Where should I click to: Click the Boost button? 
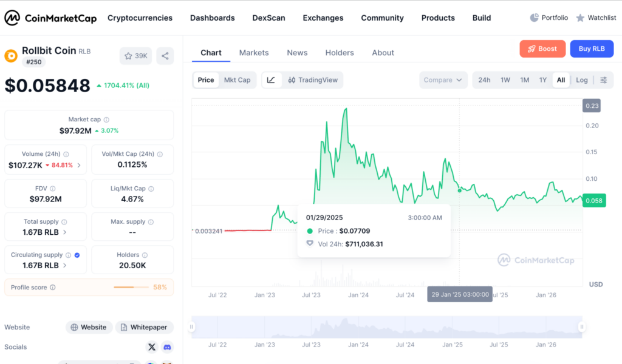click(542, 49)
